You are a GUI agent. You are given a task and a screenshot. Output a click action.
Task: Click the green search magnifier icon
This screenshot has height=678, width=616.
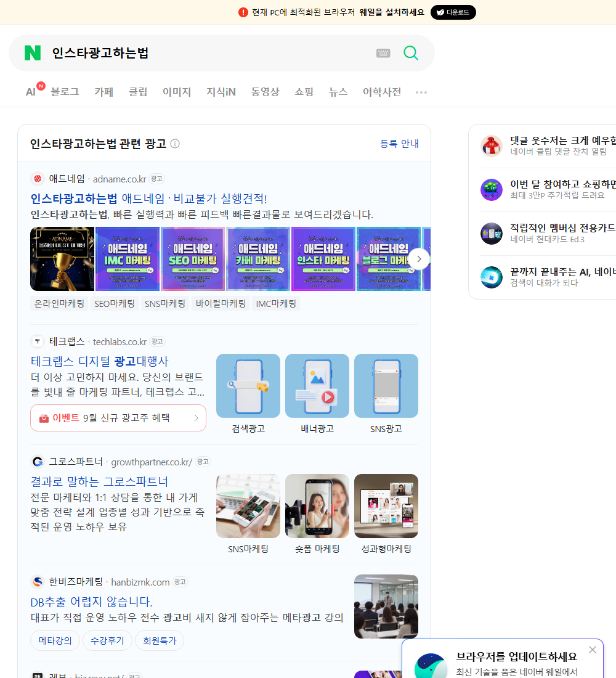click(x=411, y=53)
